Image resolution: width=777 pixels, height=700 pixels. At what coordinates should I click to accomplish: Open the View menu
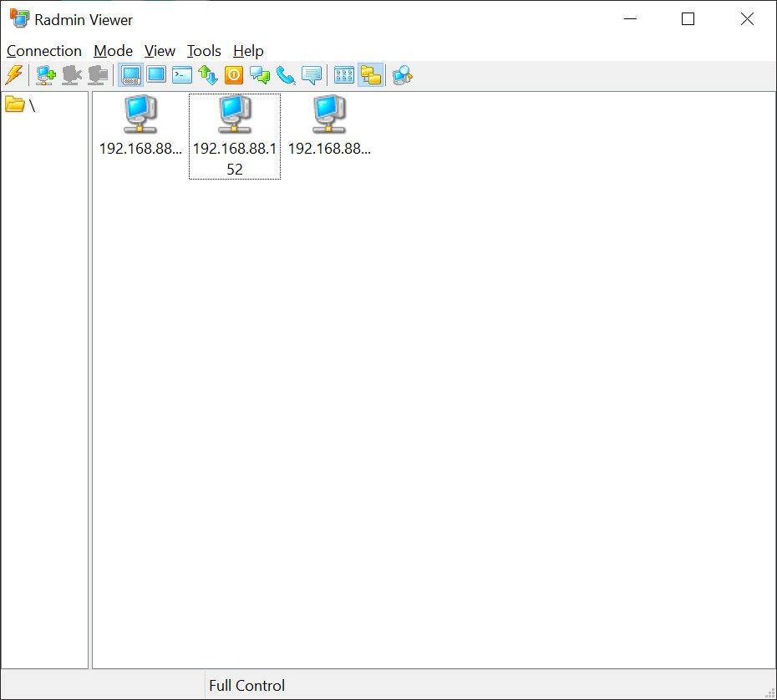click(x=160, y=51)
